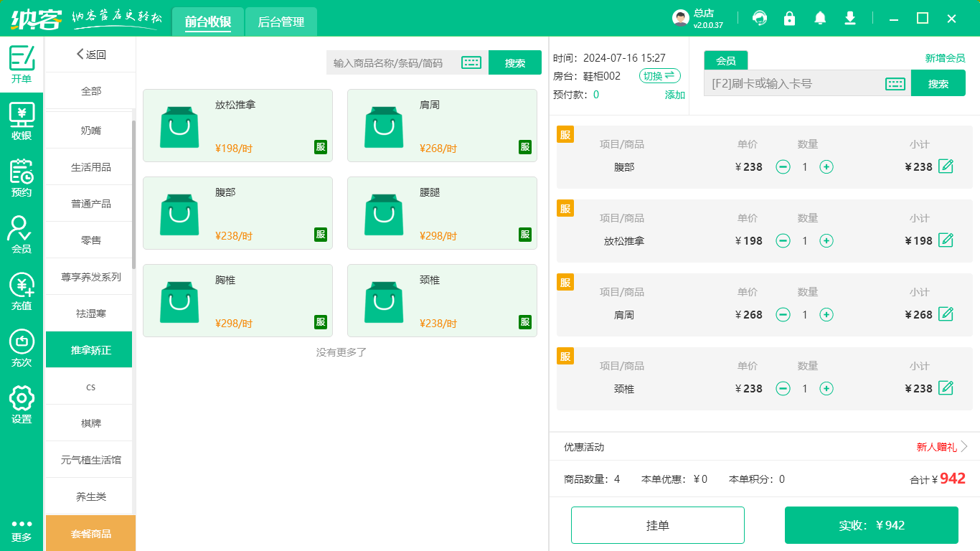
Task: Click the download icon in title bar
Action: point(850,19)
